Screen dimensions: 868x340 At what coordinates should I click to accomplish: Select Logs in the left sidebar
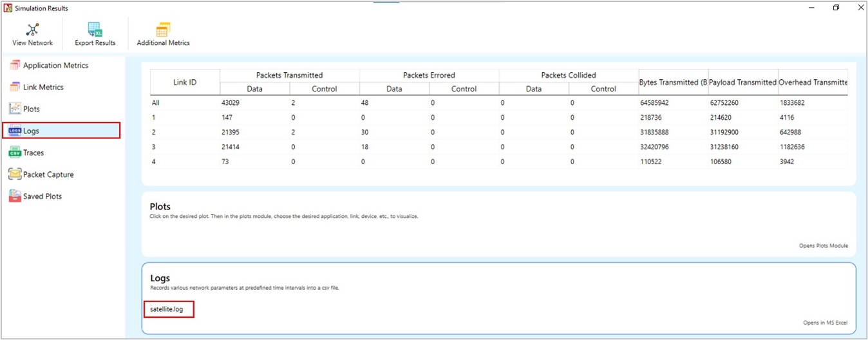[x=31, y=131]
